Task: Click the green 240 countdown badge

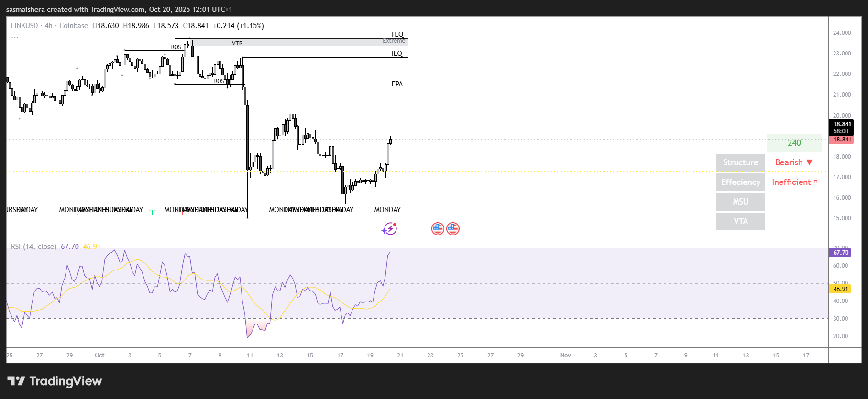Action: coord(794,143)
